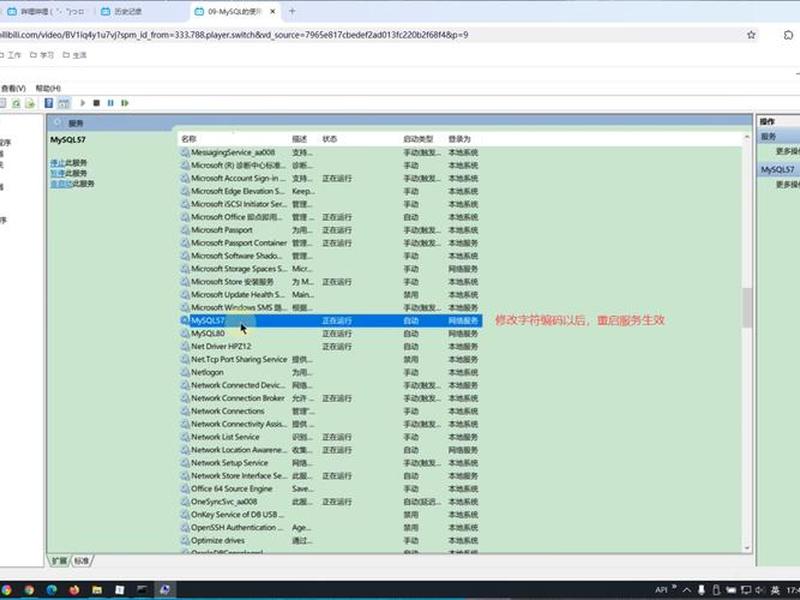Viewport: 800px width, 600px height.
Task: Open Firefox from the taskbar
Action: (x=74, y=590)
